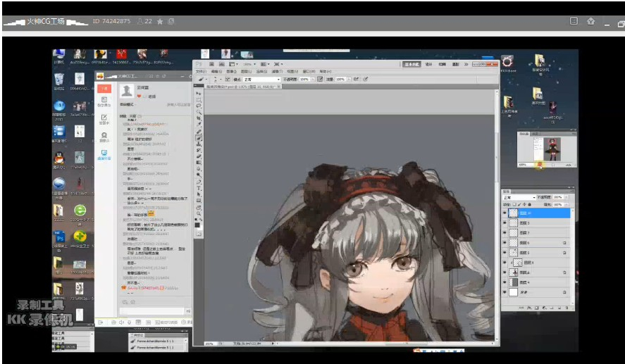Click the Navigator panel zoom slider
Viewport: 625px width, 364px height.
coord(552,165)
